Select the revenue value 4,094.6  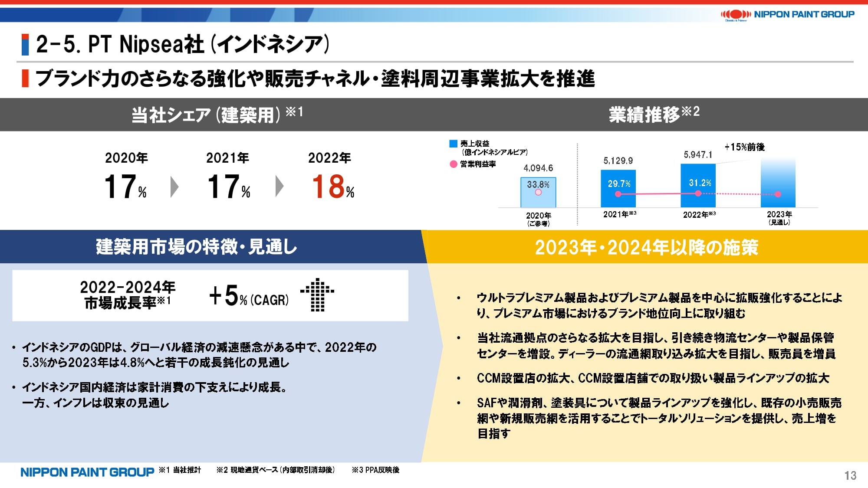538,168
